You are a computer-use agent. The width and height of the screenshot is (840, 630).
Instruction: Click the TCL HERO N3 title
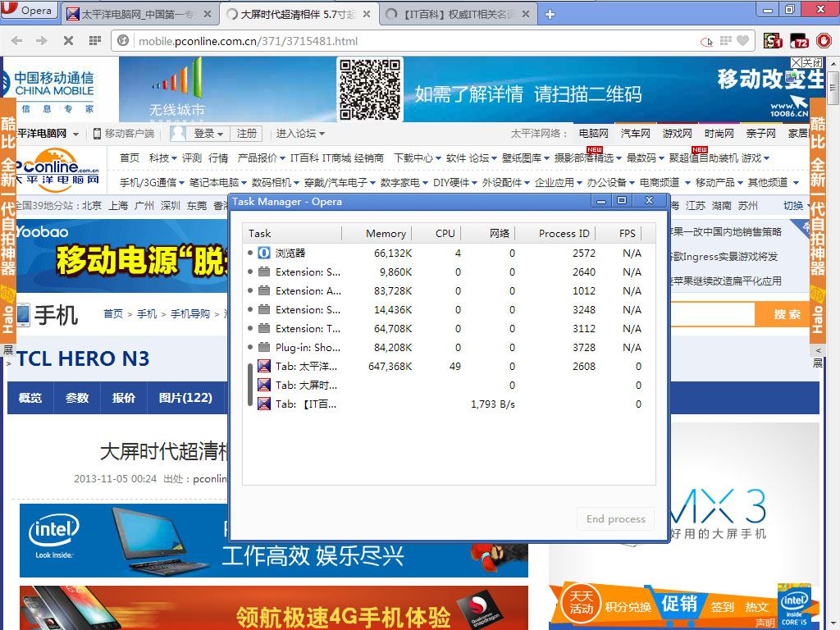[83, 358]
